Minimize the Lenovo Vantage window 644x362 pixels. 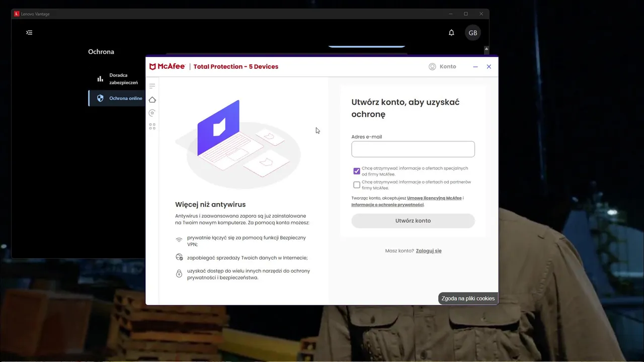pyautogui.click(x=451, y=14)
